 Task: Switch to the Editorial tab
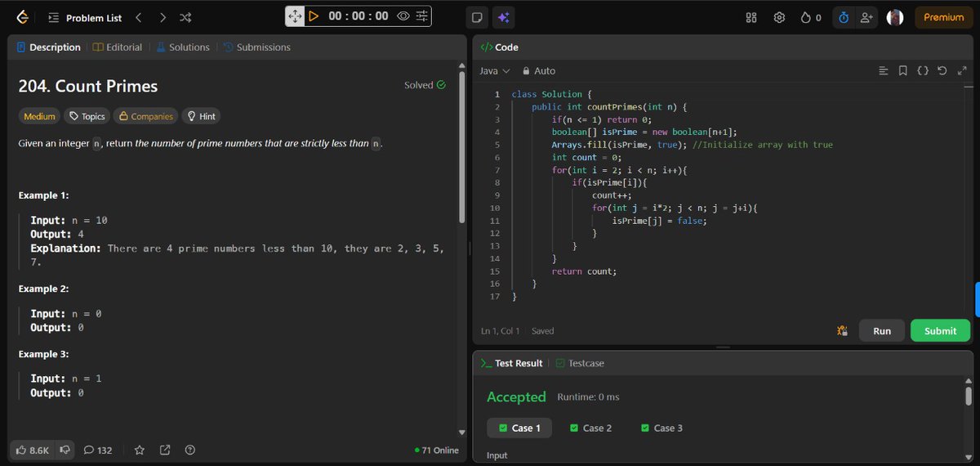[x=118, y=47]
